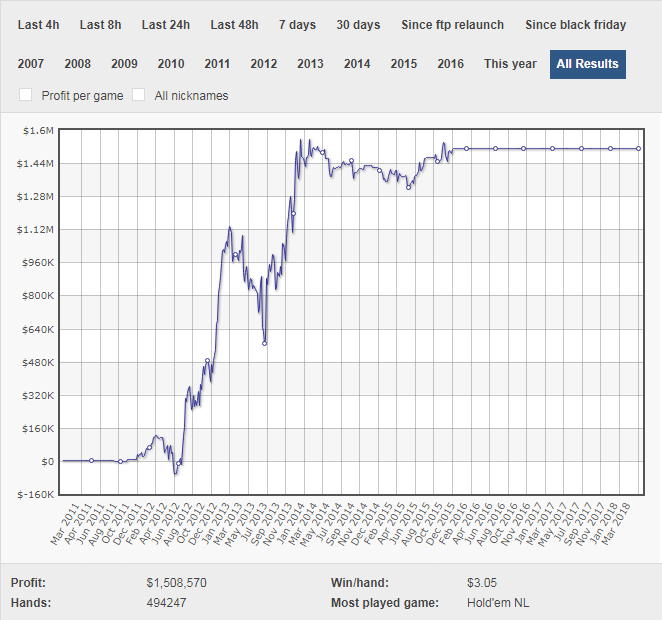Open the 2009 yearly results
Image resolution: width=662 pixels, height=620 pixels.
124,64
